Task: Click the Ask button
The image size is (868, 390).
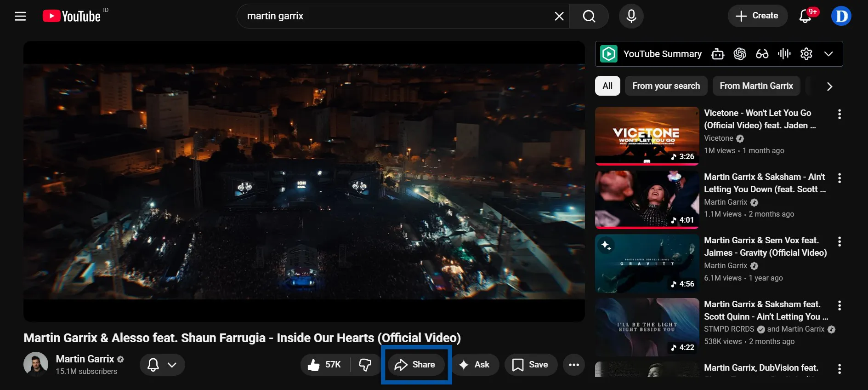Action: [x=475, y=365]
